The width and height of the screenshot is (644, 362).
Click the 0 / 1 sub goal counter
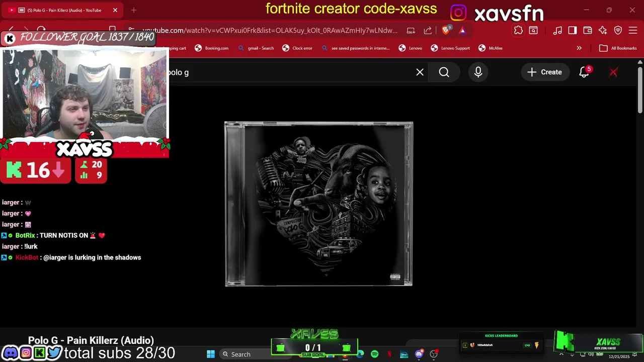pyautogui.click(x=313, y=348)
